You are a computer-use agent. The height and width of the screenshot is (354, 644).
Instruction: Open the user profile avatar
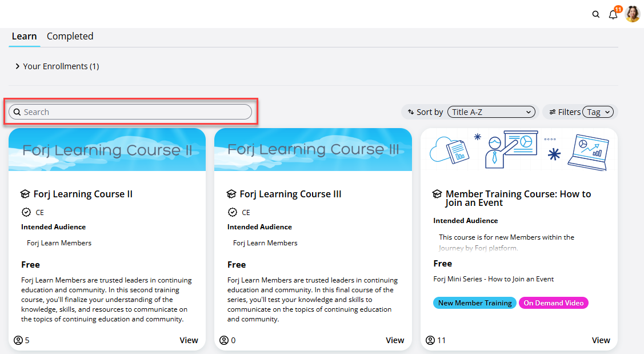tap(633, 14)
